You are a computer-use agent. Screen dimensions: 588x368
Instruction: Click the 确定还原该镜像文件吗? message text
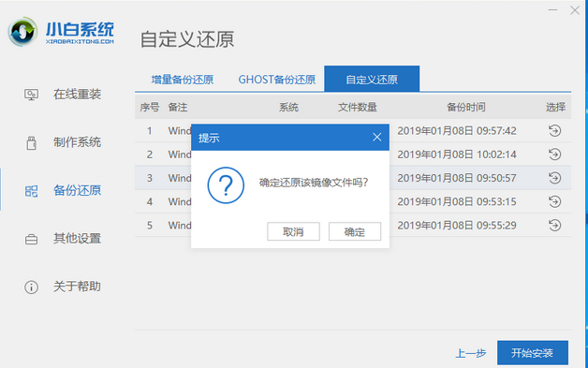314,183
